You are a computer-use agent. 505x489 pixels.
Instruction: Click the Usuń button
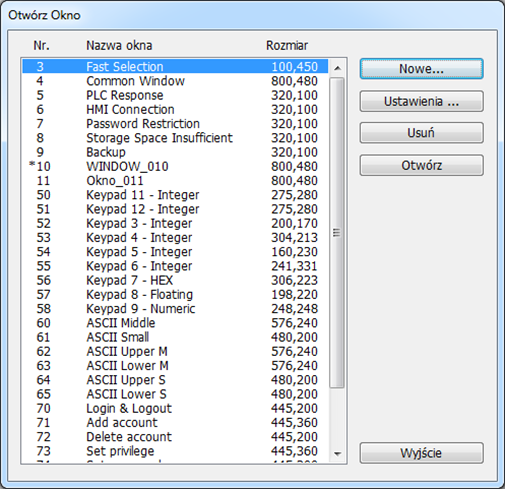pos(421,133)
